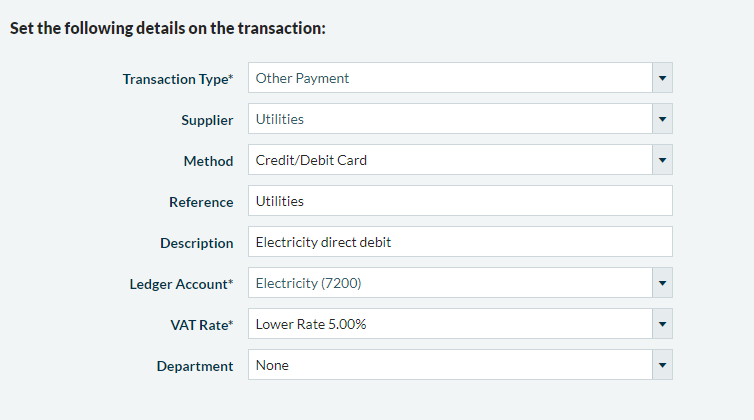754x420 pixels.
Task: Click the Supplier field showing 'Utilities'
Action: pos(449,119)
